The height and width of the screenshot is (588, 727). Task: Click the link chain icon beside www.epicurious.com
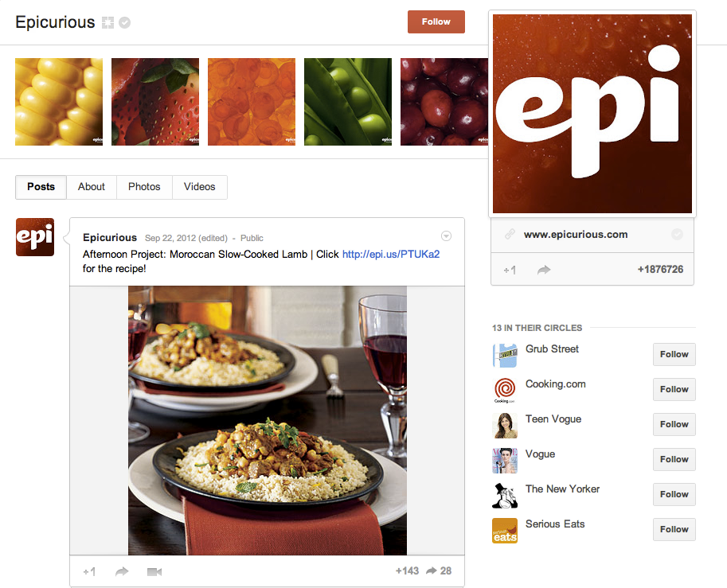click(x=510, y=234)
